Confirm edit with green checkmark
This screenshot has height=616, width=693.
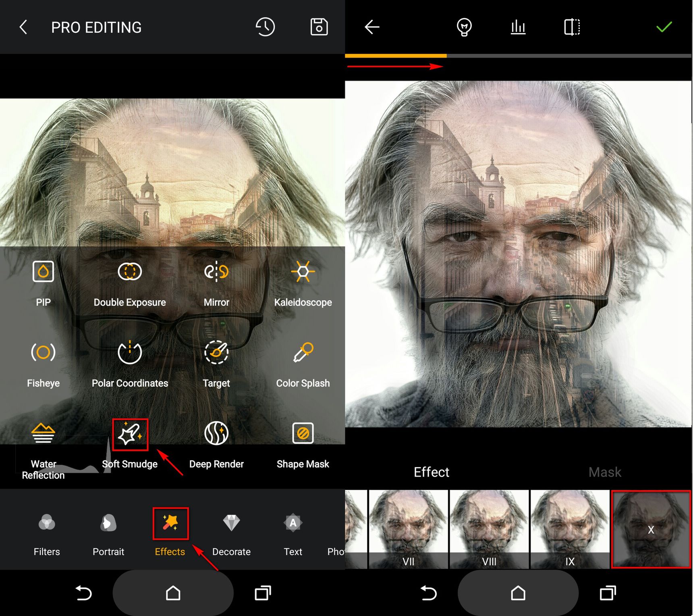pyautogui.click(x=664, y=27)
